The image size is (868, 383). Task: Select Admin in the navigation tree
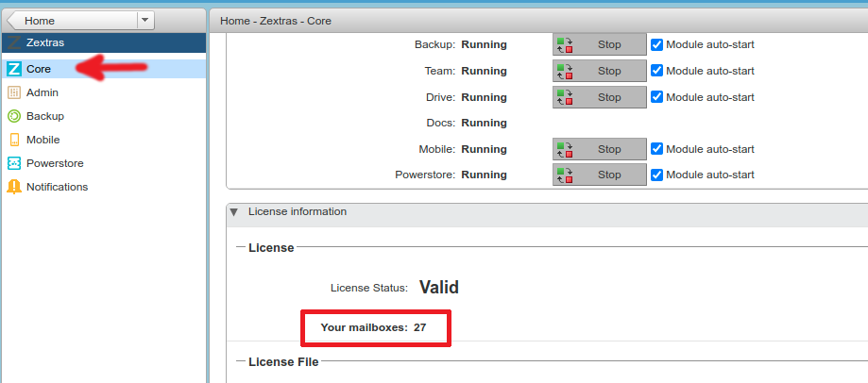(43, 92)
